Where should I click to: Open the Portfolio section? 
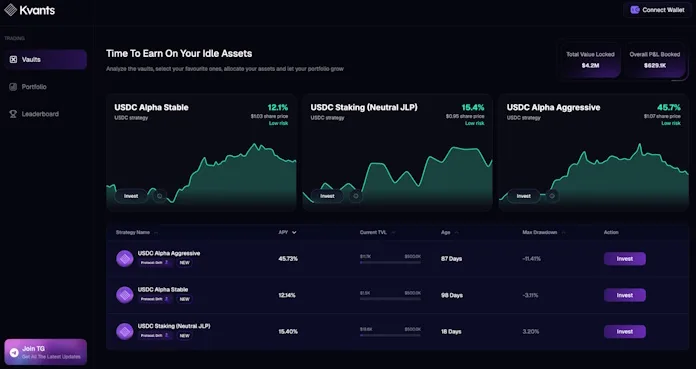click(46, 87)
